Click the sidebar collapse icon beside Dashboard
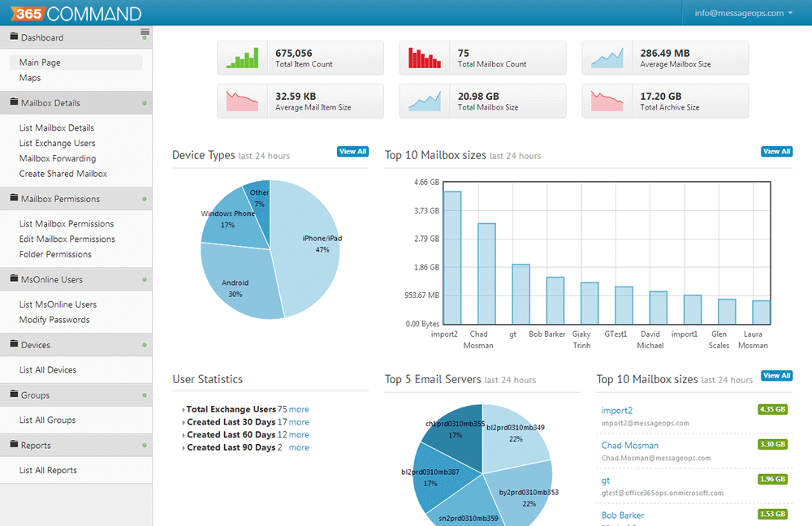The image size is (812, 526). [x=145, y=32]
